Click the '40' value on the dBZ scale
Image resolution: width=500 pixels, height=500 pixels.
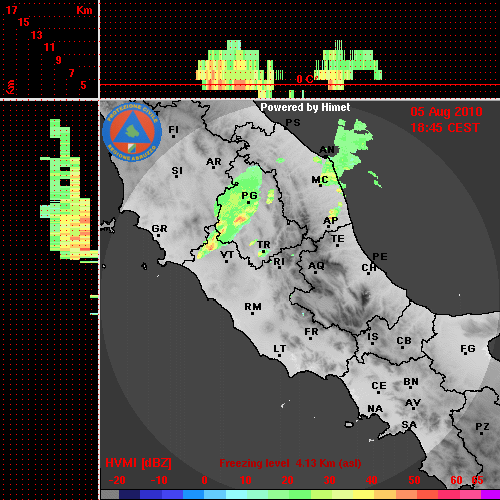pyautogui.click(x=372, y=480)
